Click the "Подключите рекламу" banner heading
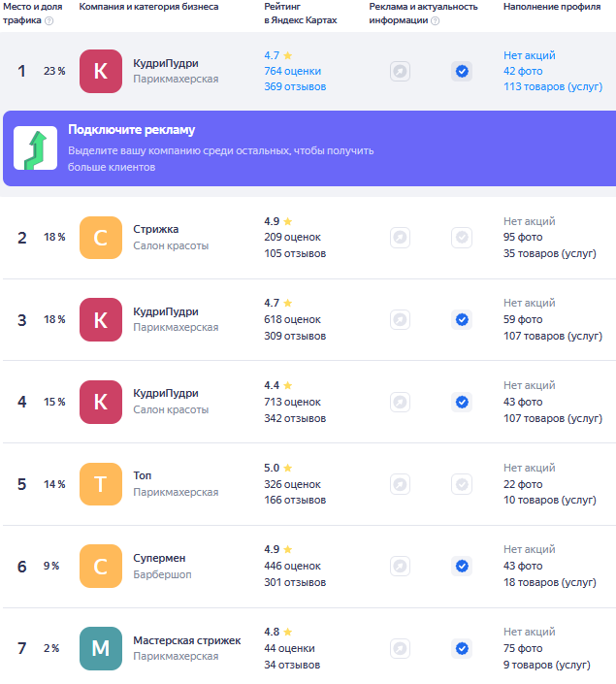This screenshot has width=616, height=684. click(x=131, y=130)
